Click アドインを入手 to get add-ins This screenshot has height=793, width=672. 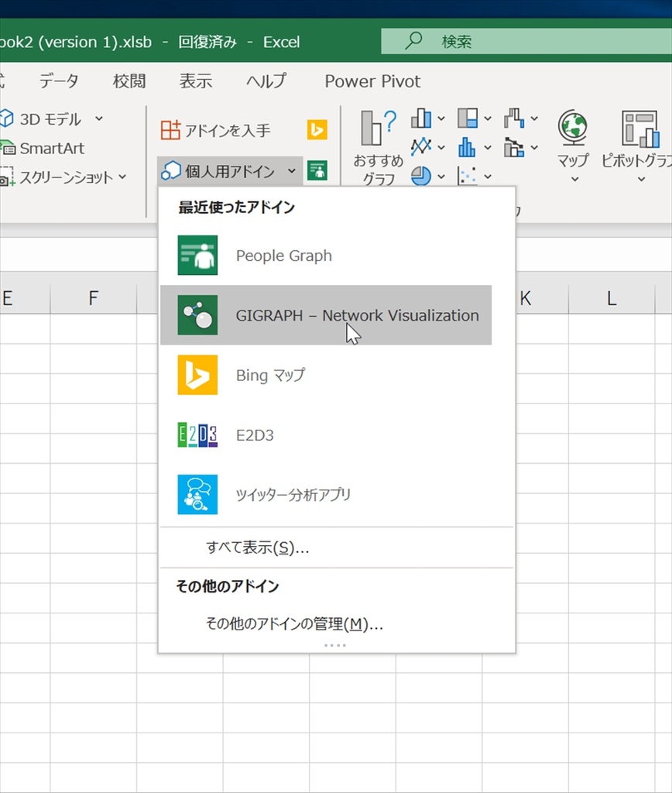tap(216, 130)
